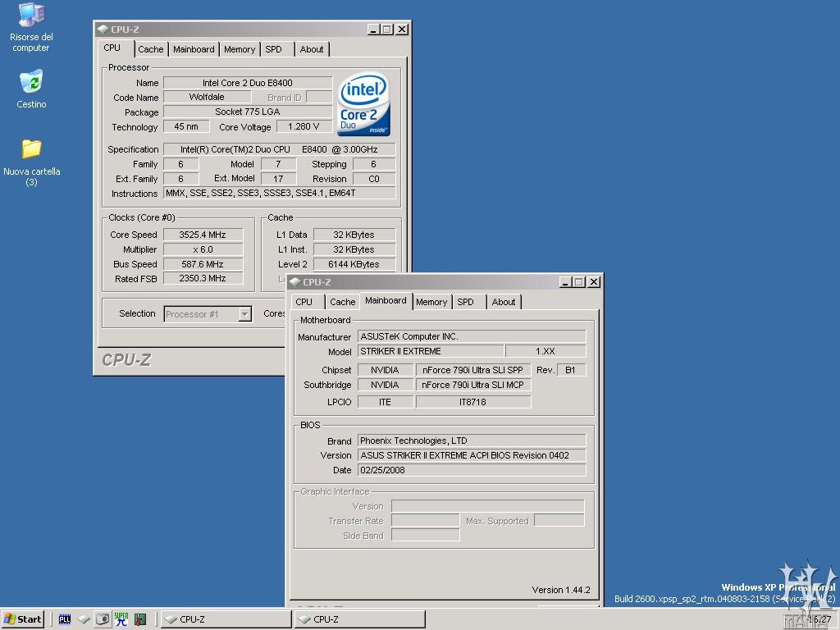Activate the first CPU-Z taskbar button
This screenshot has width=840, height=630.
point(226,619)
